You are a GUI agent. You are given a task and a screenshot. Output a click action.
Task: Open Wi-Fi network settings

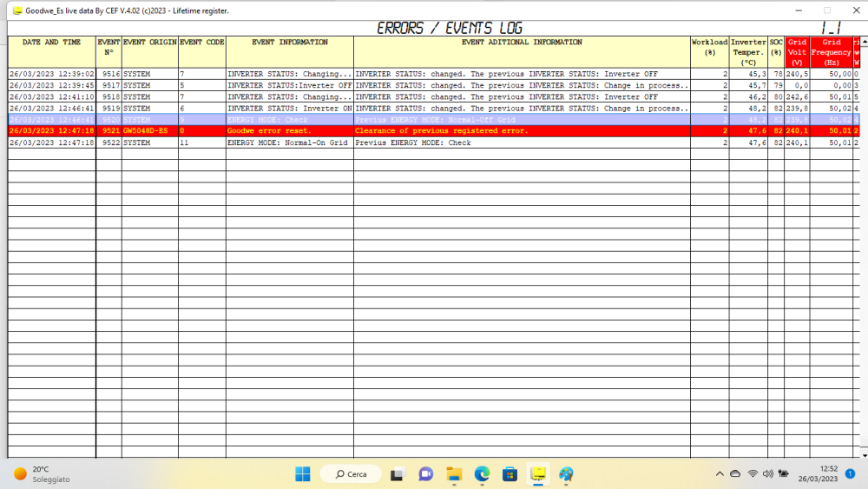[x=753, y=474]
